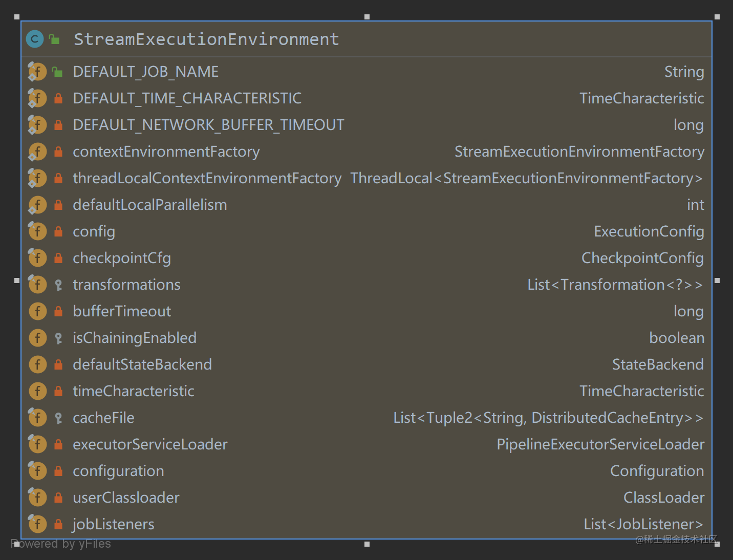Click the List<JobListener> type label

643,524
